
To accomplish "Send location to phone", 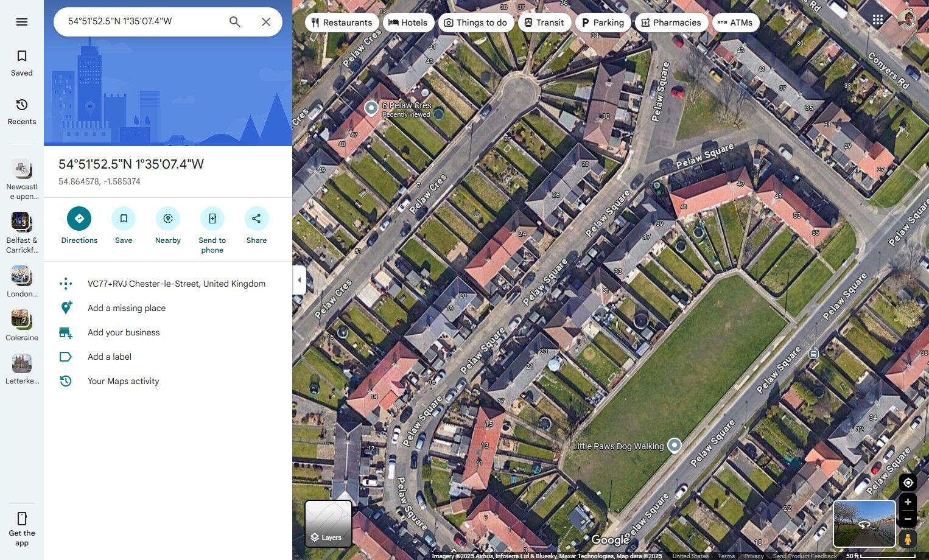I will coord(212,231).
